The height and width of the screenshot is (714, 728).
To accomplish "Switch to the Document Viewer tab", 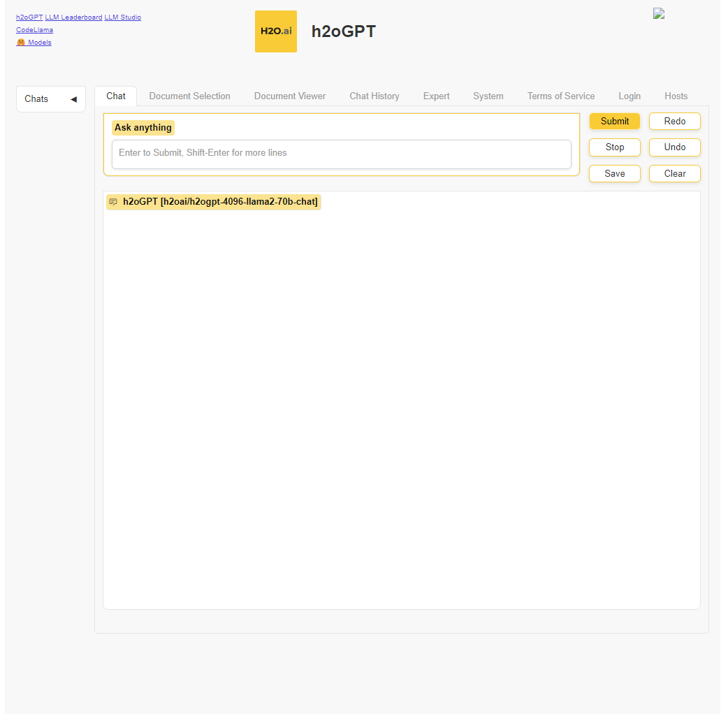I will [289, 96].
